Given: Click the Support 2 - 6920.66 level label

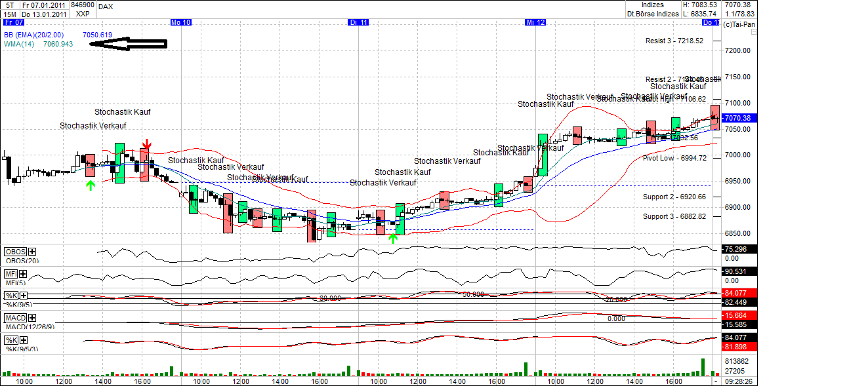Looking at the screenshot, I should pos(674,197).
